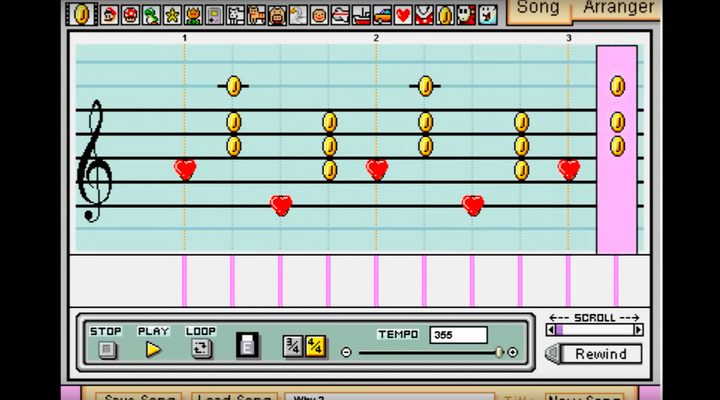Click the scroll bar left arrow
Image resolution: width=720 pixels, height=400 pixels.
point(551,330)
